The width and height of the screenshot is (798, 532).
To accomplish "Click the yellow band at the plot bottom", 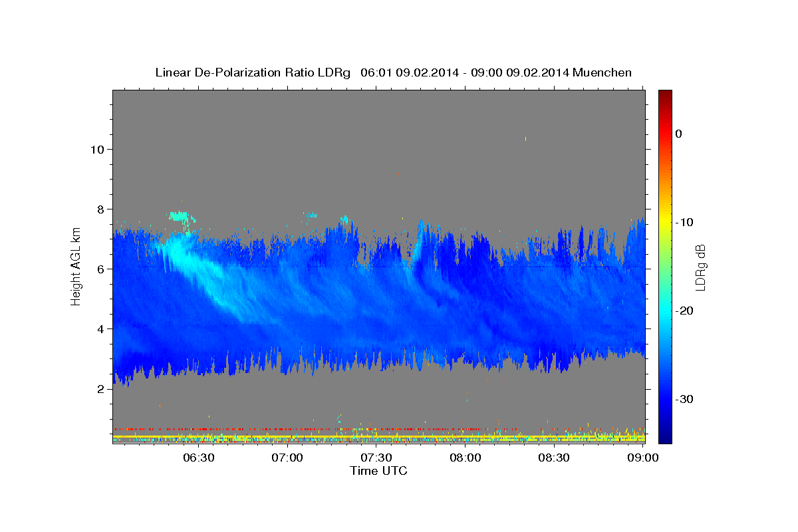I will [378, 437].
